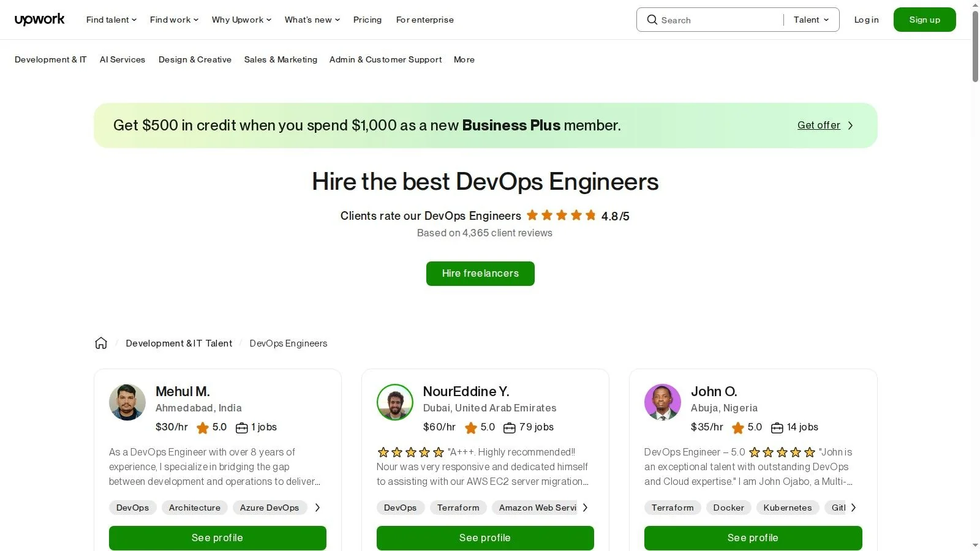Click the star rating icon on Mehul M.'s card
This screenshot has width=980, height=551.
pos(203,427)
